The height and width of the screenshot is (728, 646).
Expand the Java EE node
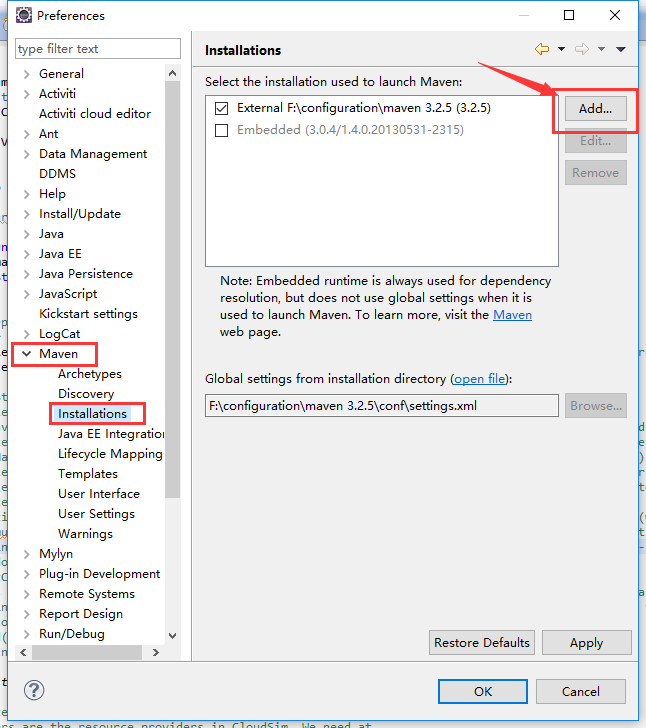coord(26,254)
